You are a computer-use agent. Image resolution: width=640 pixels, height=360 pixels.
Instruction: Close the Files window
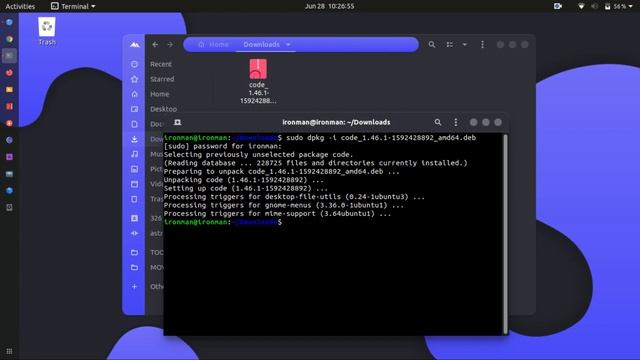tap(525, 44)
